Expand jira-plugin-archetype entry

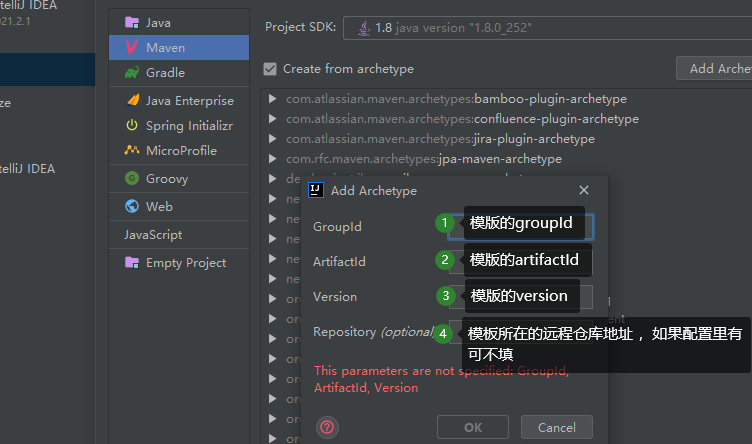272,139
